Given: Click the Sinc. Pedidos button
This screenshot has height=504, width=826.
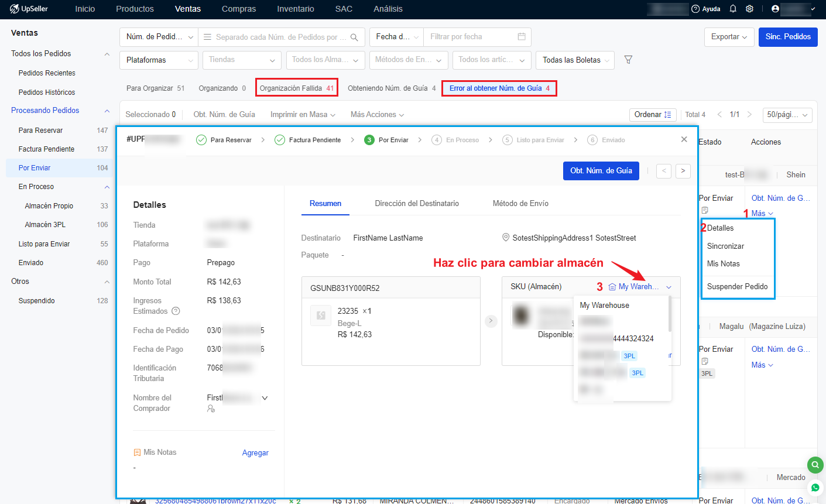Looking at the screenshot, I should point(788,37).
